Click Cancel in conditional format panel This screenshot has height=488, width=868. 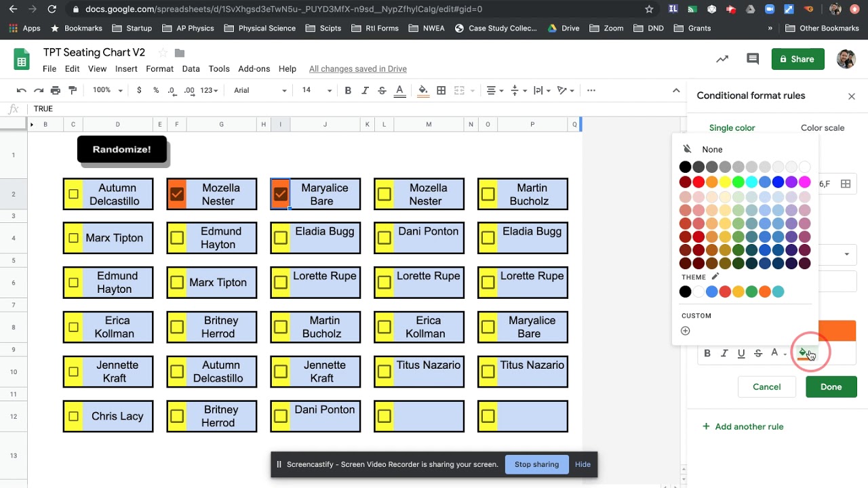coord(766,386)
